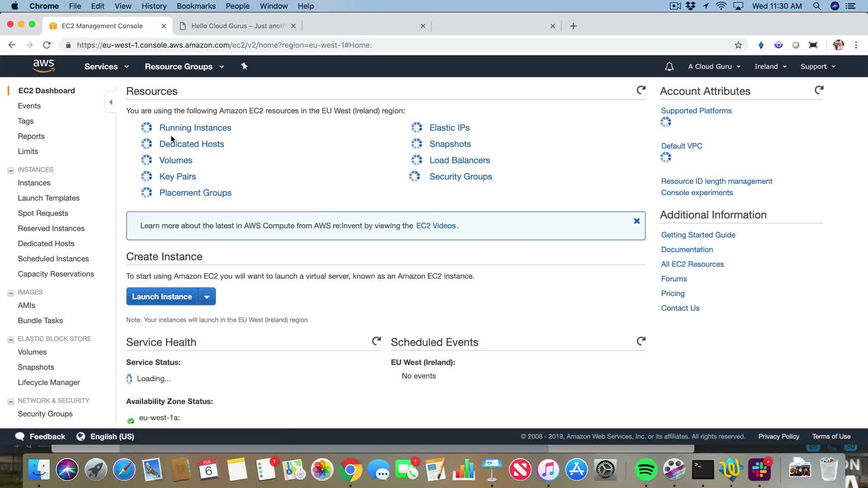Collapse the sidebar navigation panel
Screen dimensions: 868x488
[111, 102]
